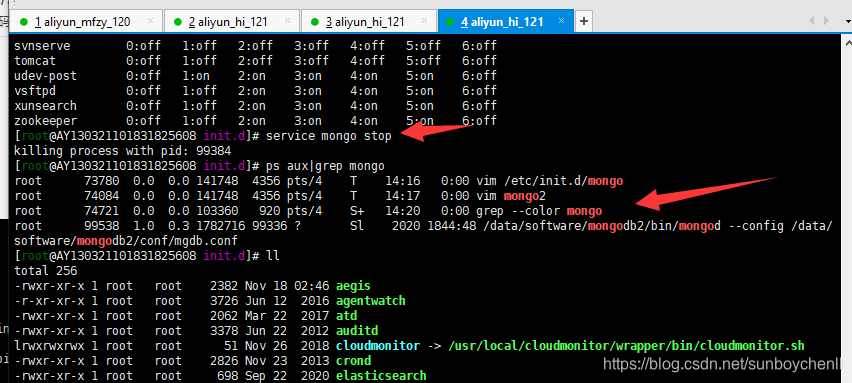Click the 'total 256' line

pyautogui.click(x=46, y=271)
